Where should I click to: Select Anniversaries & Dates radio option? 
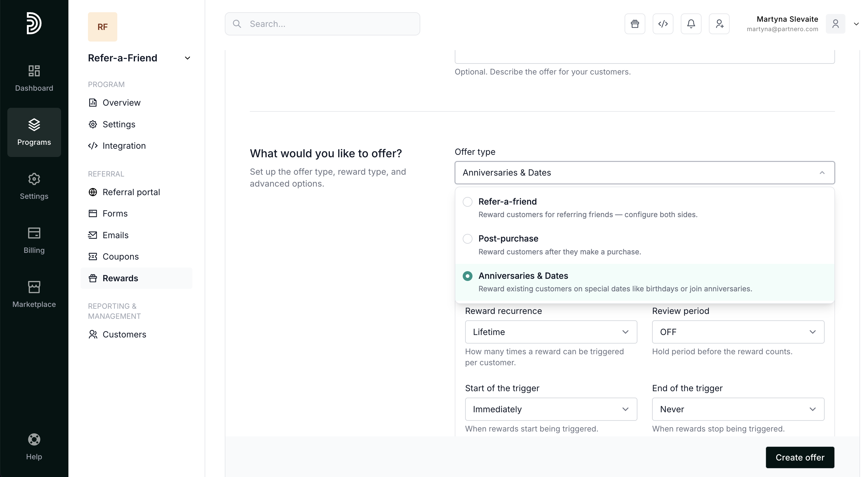467,276
